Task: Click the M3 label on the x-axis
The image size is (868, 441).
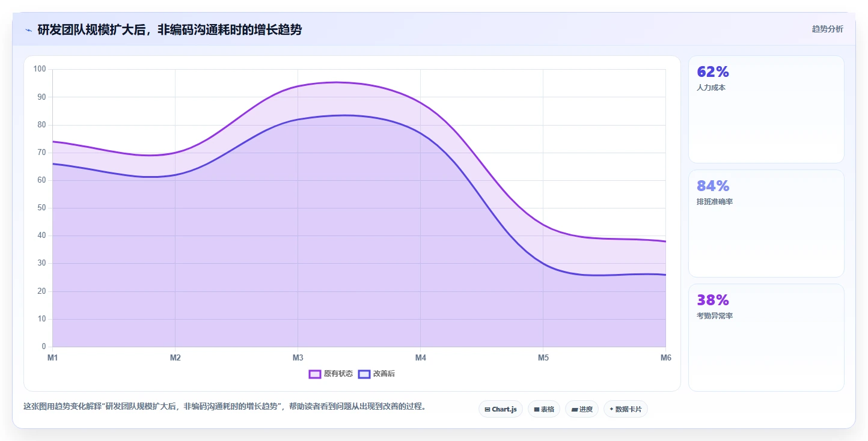Action: pyautogui.click(x=298, y=358)
